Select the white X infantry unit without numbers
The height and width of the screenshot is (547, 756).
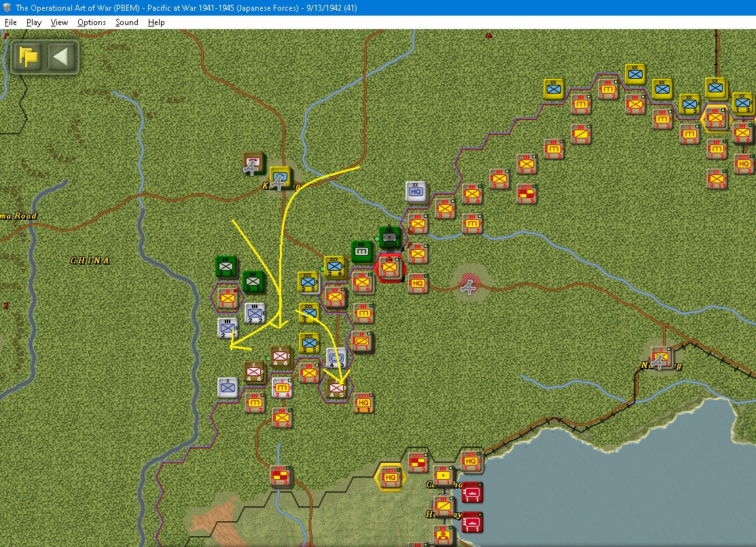pyautogui.click(x=228, y=388)
